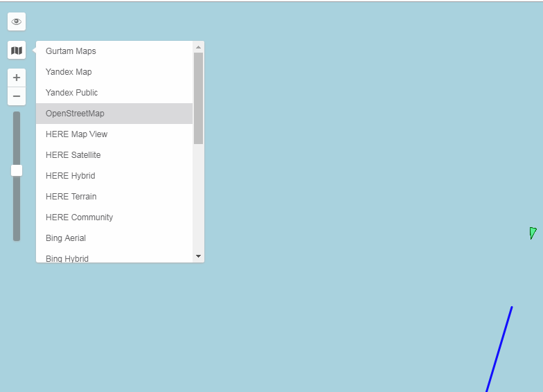The height and width of the screenshot is (392, 543).
Task: Click the blue track line
Action: (500, 346)
